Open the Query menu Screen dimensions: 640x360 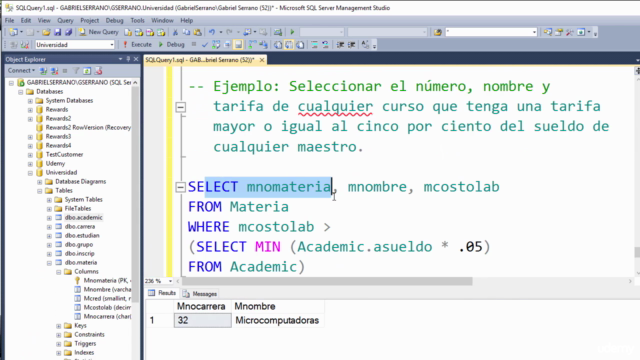click(65, 20)
